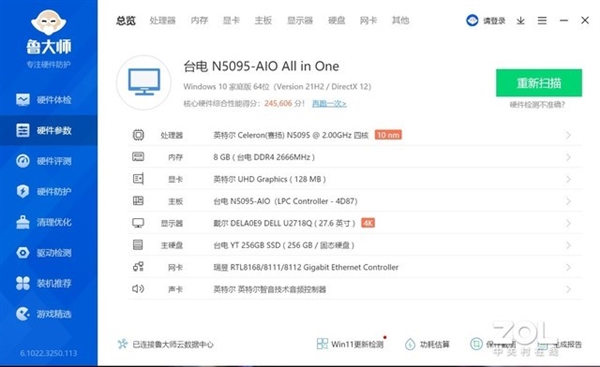The image size is (600, 367).
Task: Open the hamburger menu icon
Action: pyautogui.click(x=542, y=21)
